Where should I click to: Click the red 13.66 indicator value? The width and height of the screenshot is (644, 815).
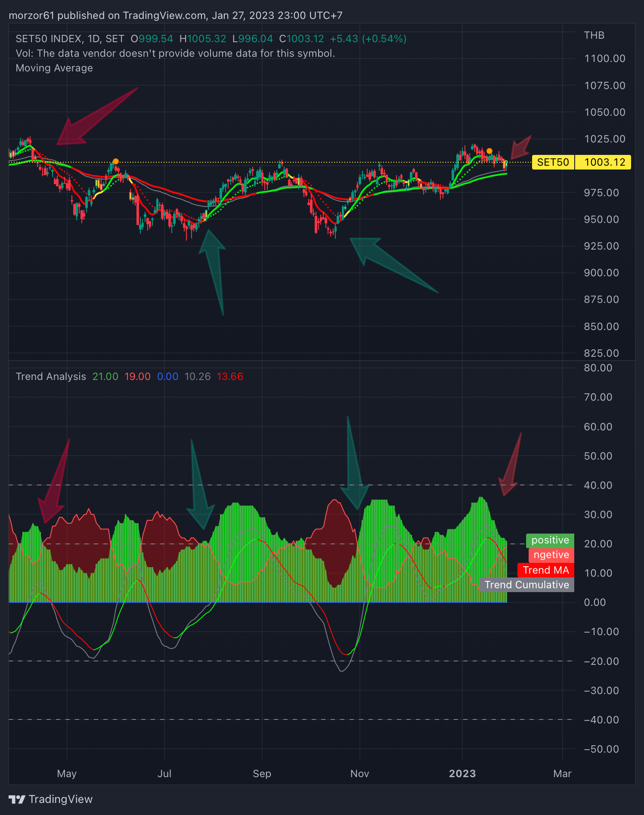[230, 377]
